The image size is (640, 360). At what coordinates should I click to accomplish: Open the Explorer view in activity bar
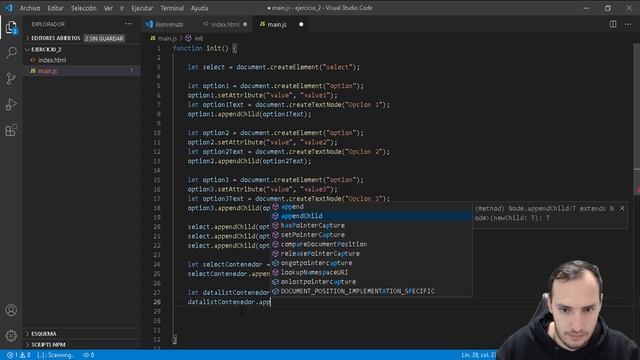[x=11, y=27]
